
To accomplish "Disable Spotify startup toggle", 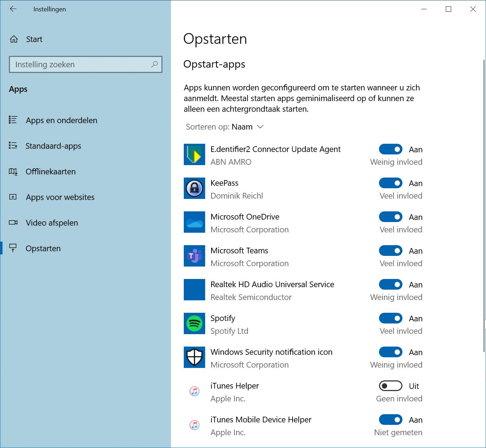I will click(391, 318).
